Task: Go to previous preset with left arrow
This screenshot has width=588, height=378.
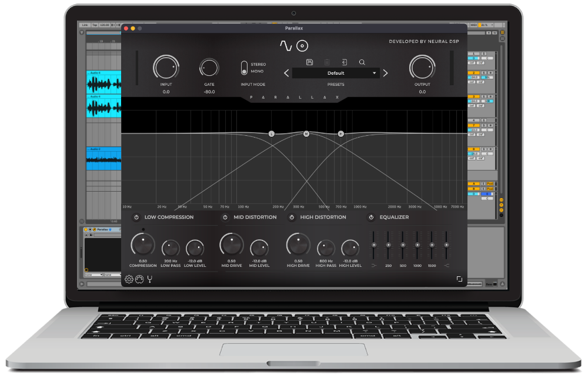Action: pos(287,73)
